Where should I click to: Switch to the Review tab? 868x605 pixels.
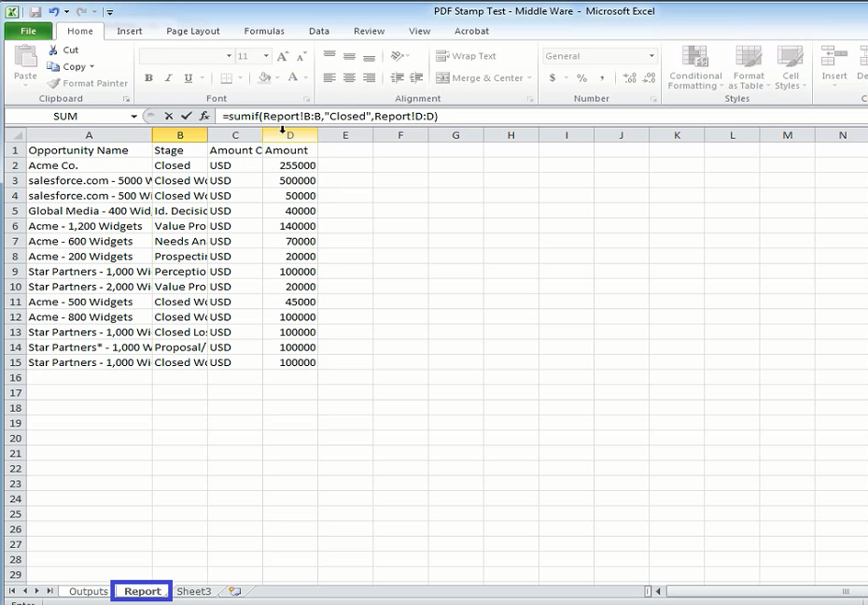pos(370,32)
